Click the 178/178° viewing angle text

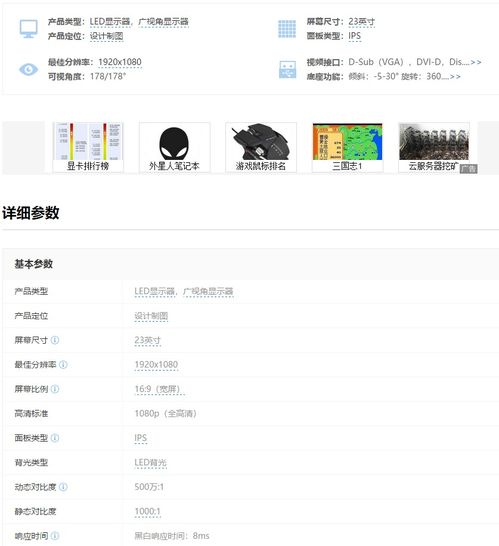[108, 76]
